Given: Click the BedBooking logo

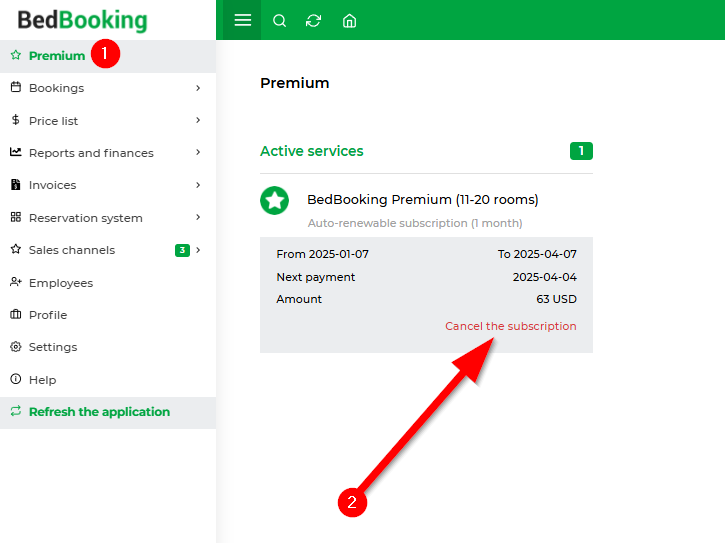Looking at the screenshot, I should 82,20.
